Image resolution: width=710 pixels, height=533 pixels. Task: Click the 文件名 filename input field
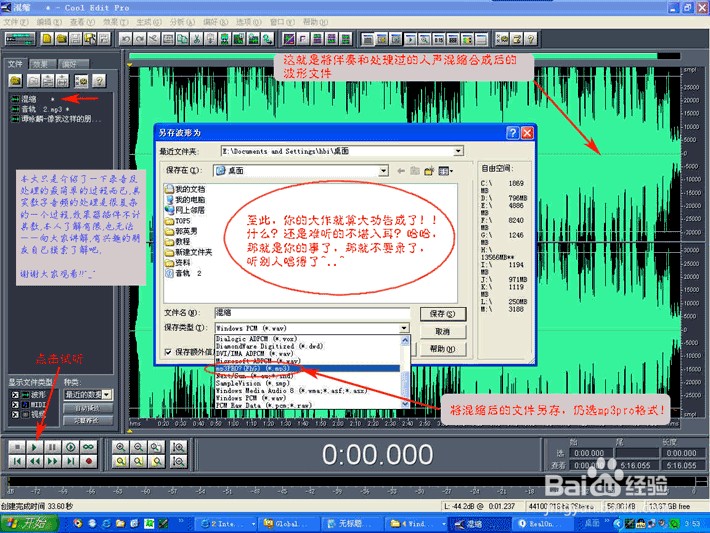[x=312, y=312]
